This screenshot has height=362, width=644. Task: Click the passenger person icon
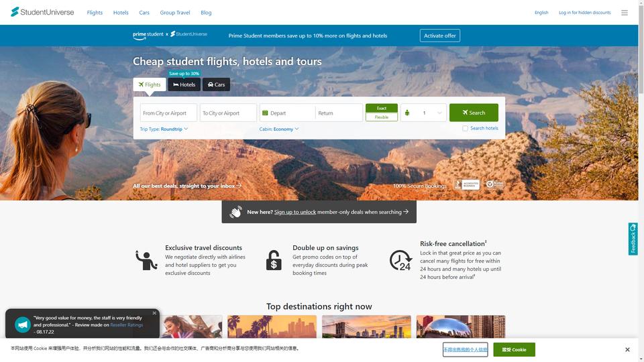[x=407, y=113]
